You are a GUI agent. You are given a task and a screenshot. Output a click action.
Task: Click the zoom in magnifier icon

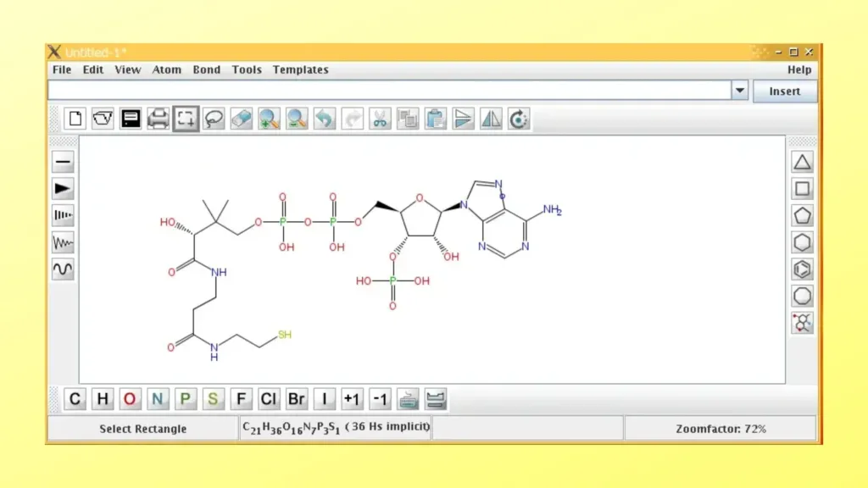click(269, 119)
